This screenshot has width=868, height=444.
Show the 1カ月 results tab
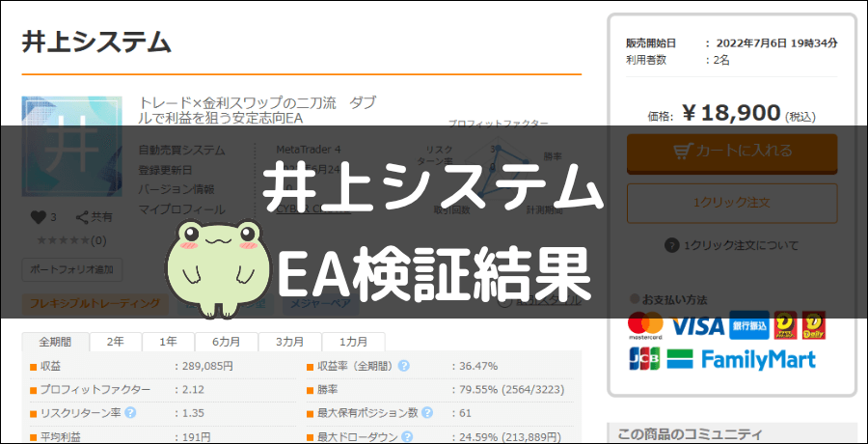click(351, 342)
